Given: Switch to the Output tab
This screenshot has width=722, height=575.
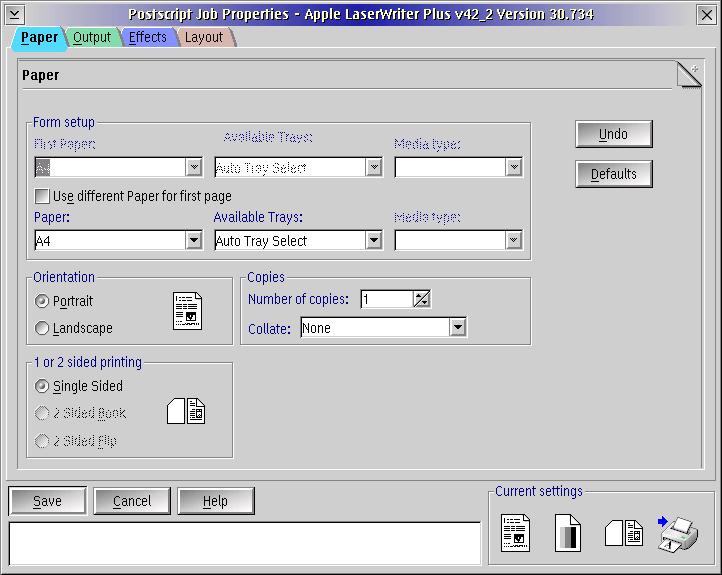Looking at the screenshot, I should 92,37.
